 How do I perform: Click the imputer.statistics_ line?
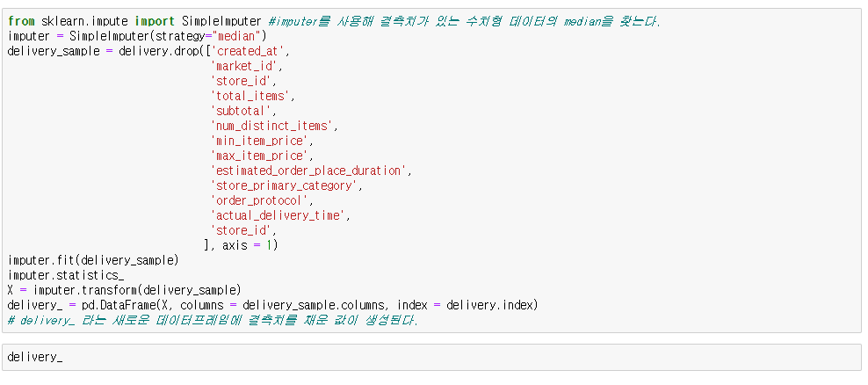click(66, 275)
